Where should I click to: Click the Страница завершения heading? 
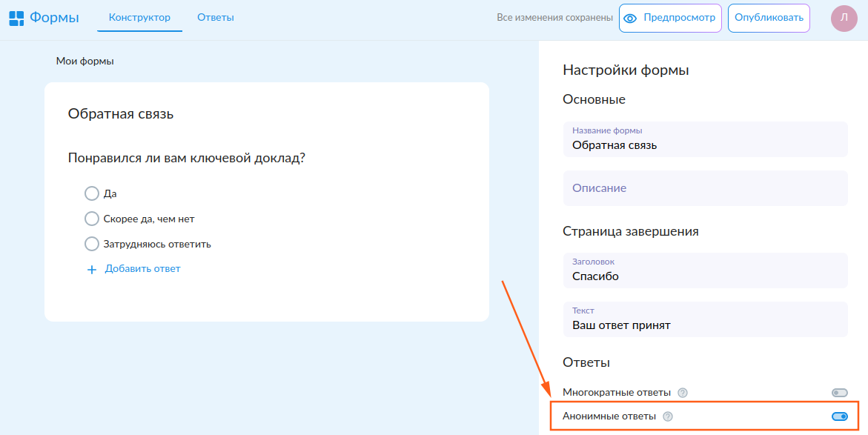click(631, 231)
